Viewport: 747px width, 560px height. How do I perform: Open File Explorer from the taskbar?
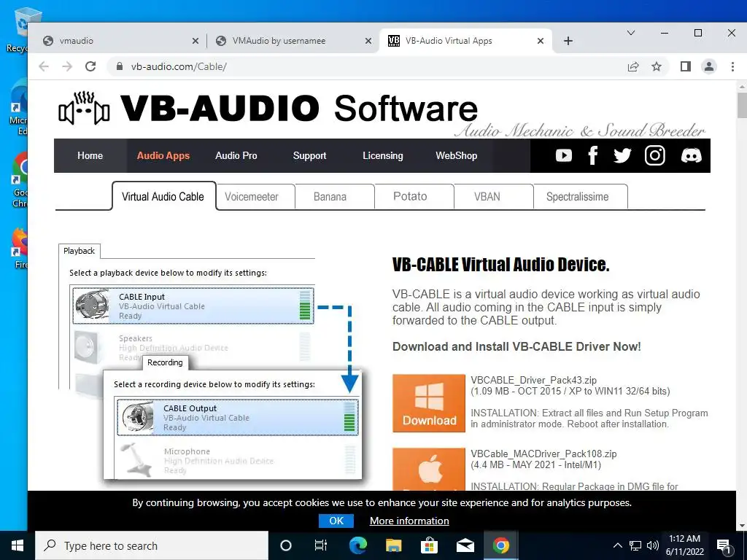pos(393,545)
